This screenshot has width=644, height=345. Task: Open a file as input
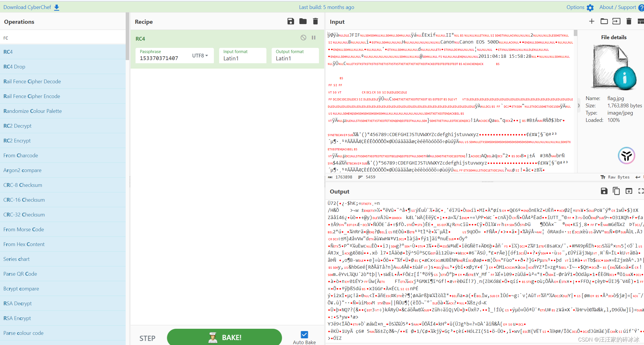coord(616,21)
